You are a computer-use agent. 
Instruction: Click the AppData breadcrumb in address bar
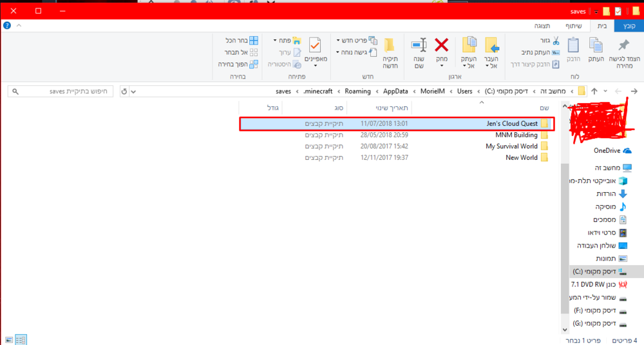tap(395, 91)
